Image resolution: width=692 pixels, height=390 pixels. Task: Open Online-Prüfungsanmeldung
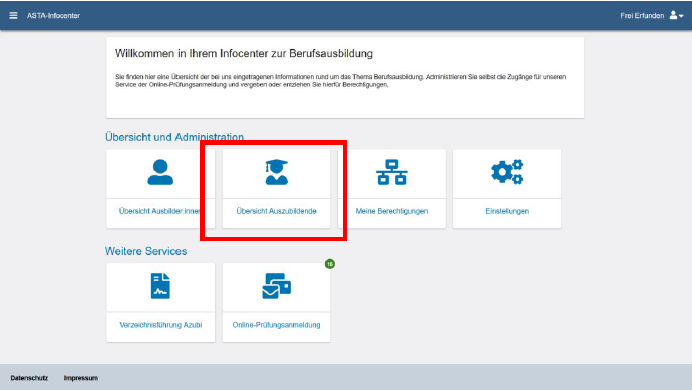coord(276,325)
